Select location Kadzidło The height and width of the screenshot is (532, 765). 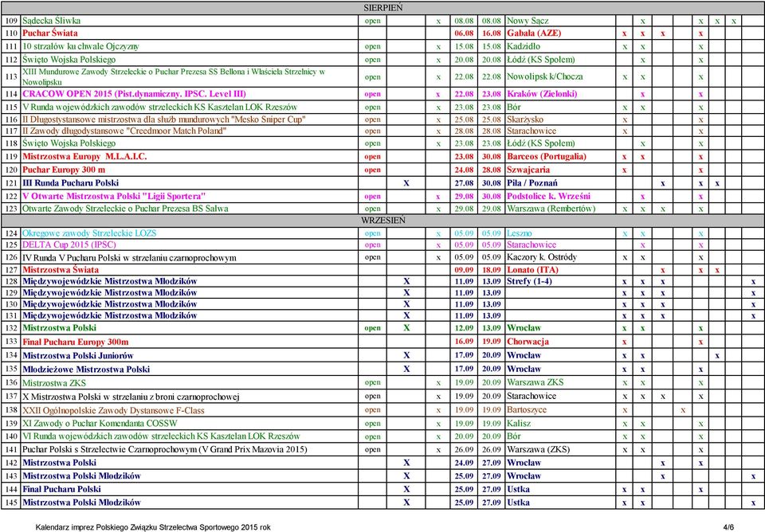tap(524, 46)
